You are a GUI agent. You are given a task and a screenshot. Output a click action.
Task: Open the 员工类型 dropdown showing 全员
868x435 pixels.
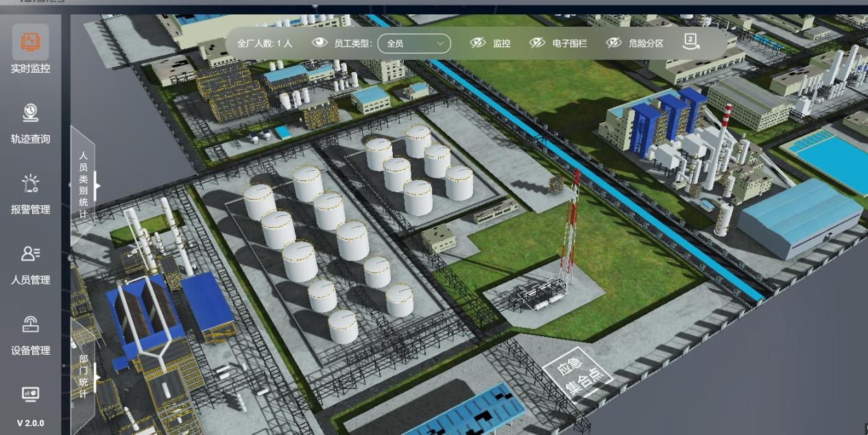(414, 43)
